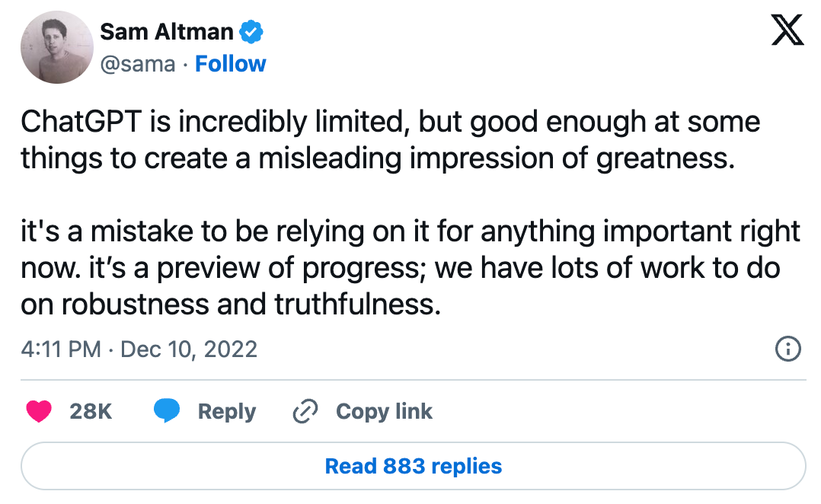Click the "it's a mistake" paragraph
The width and height of the screenshot is (821, 504).
coord(411,231)
